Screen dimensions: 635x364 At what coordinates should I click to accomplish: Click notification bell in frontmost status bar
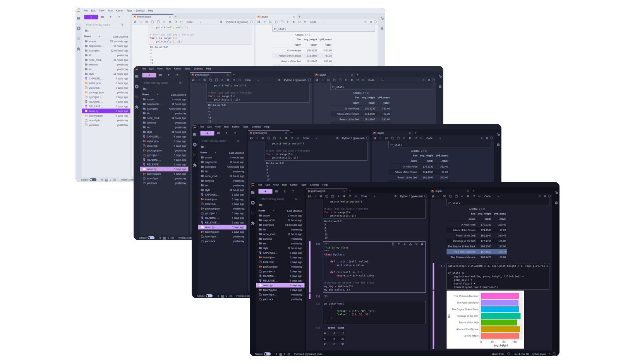pos(554,354)
